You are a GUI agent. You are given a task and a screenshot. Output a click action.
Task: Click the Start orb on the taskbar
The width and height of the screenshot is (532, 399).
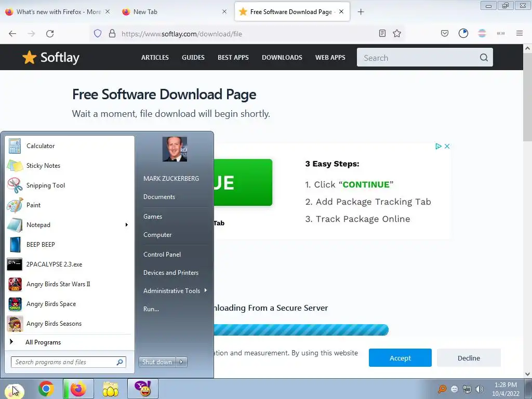pos(14,390)
